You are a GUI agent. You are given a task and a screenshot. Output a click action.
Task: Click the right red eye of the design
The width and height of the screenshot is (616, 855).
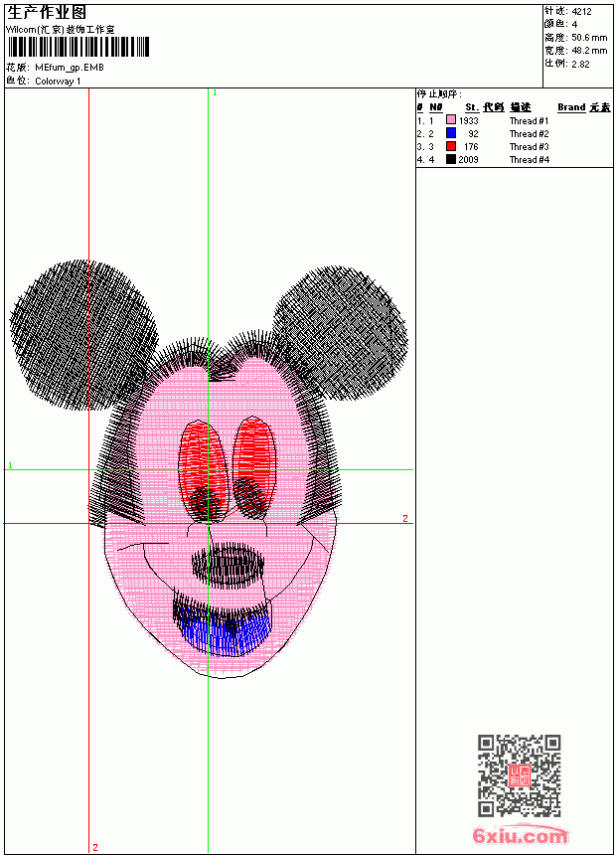253,466
